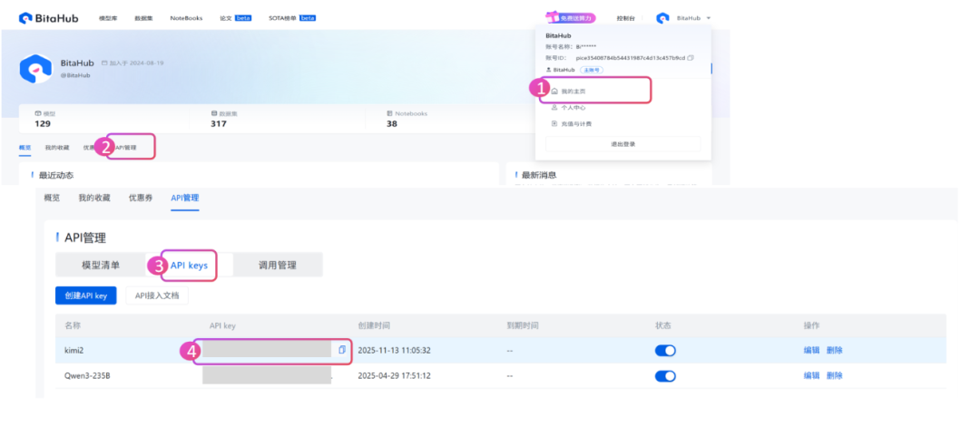This screenshot has height=436, width=980.
Task: Open 论文 beta in the top navigation
Action: tap(236, 18)
